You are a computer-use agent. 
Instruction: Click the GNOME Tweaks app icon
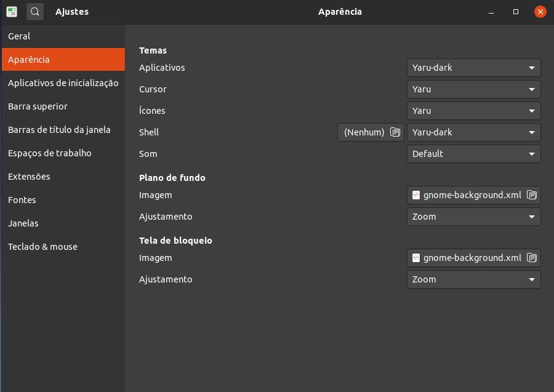click(12, 11)
